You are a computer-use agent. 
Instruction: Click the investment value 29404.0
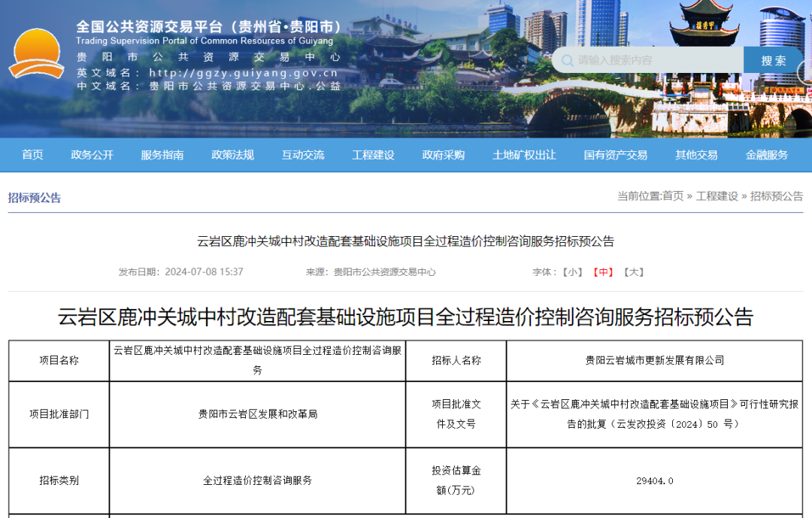[x=655, y=480]
